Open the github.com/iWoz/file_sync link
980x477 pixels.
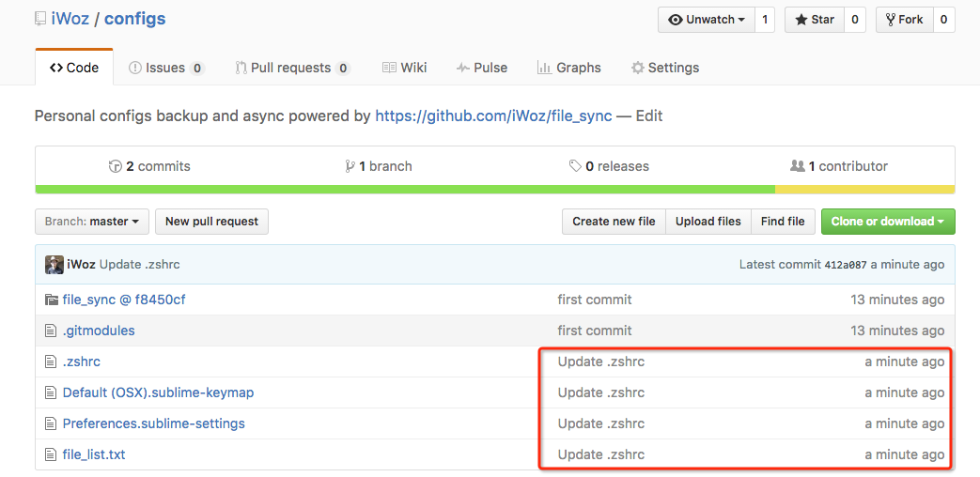pos(493,116)
